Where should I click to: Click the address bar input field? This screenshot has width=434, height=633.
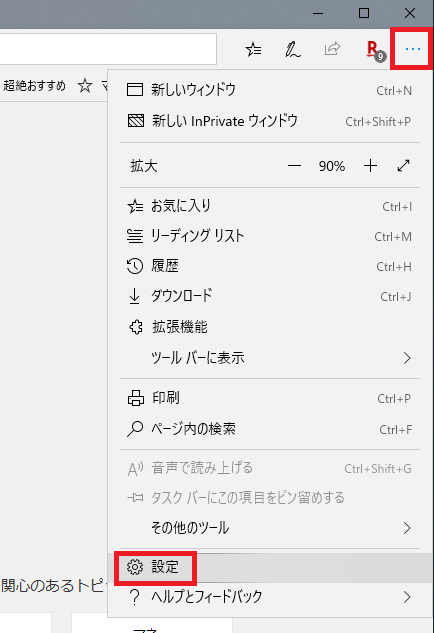pyautogui.click(x=108, y=49)
